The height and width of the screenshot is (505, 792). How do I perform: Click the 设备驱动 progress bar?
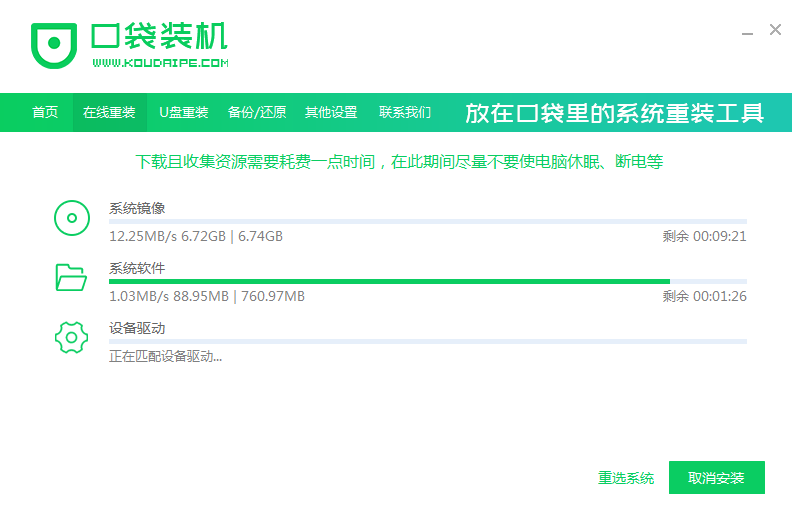[x=427, y=342]
